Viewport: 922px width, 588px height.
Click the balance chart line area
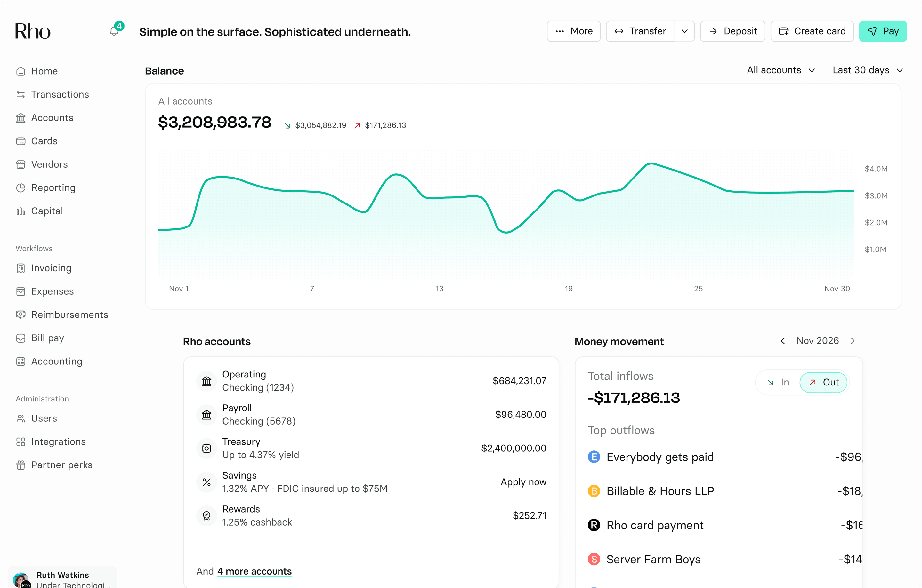[x=506, y=214]
